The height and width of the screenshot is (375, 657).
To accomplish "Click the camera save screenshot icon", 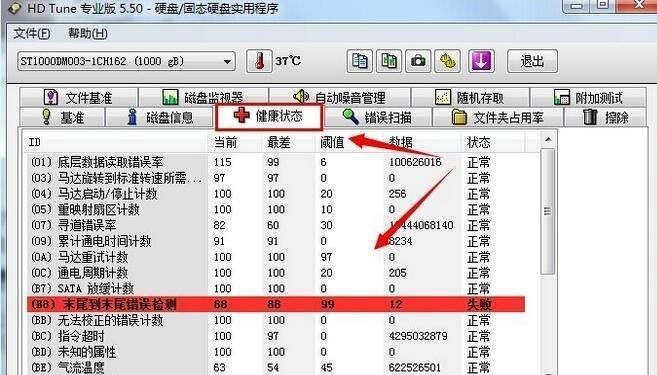I will 418,61.
